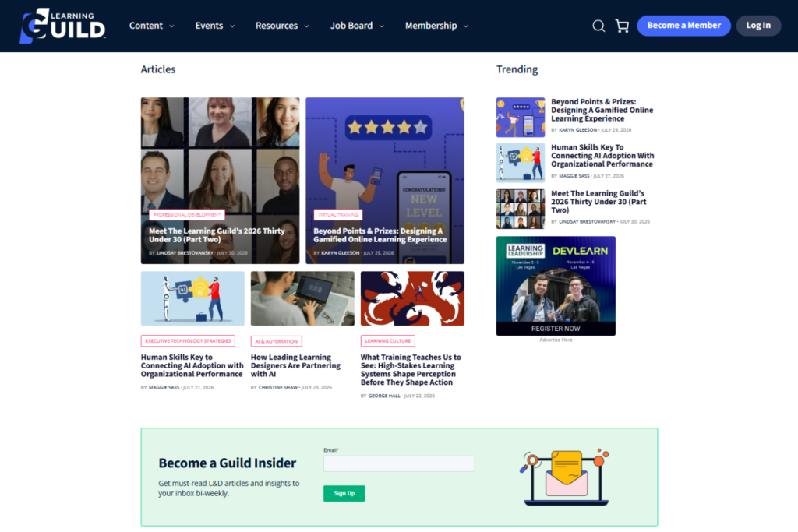Image resolution: width=798 pixels, height=532 pixels.
Task: Click author Maggie Sass under Articles
Action: coord(164,388)
